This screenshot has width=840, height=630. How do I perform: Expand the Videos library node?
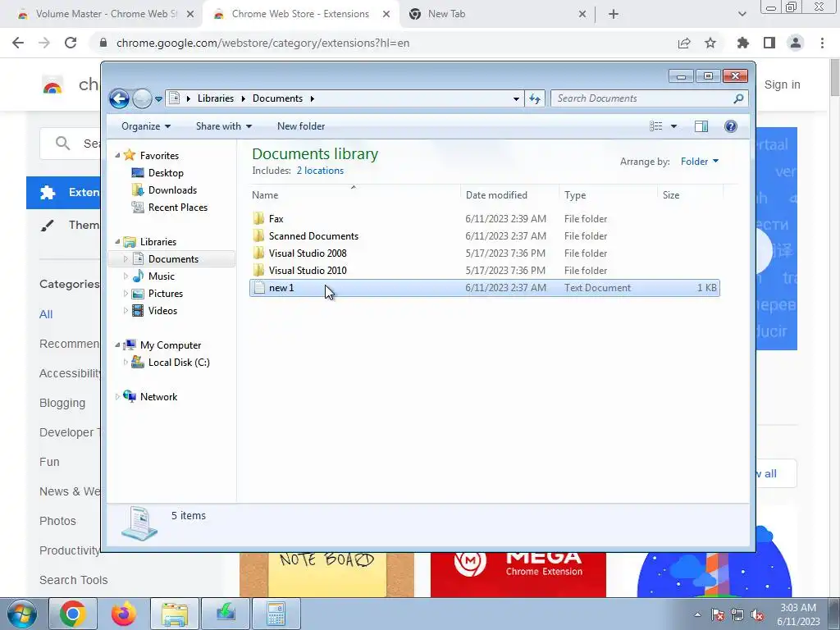[126, 311]
